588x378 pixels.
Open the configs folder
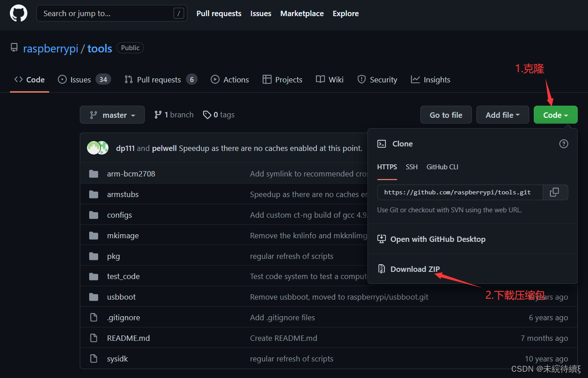coord(120,215)
